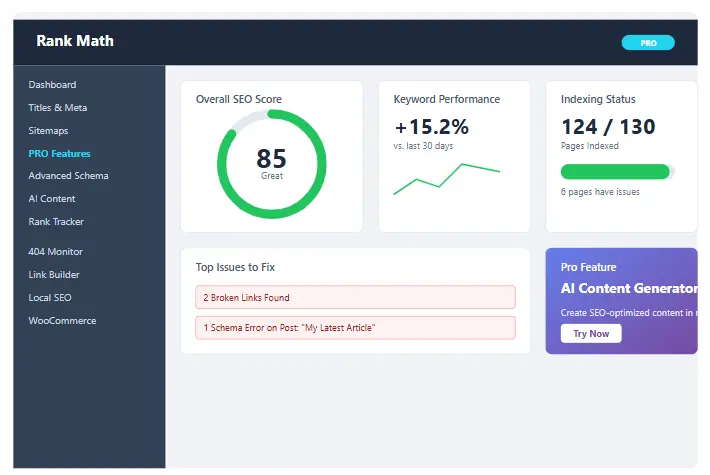This screenshot has height=475, width=710.
Task: Open Advanced Schema in the sidebar
Action: click(x=68, y=176)
